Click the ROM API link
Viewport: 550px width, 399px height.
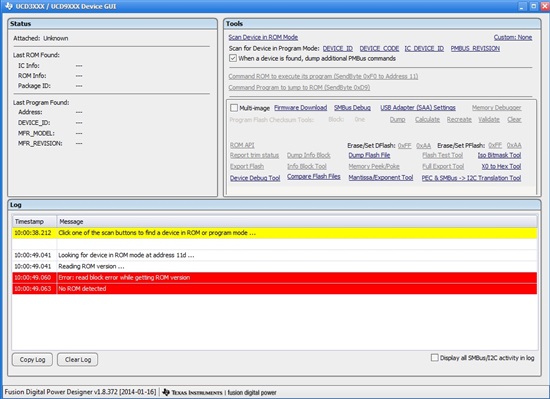pos(242,145)
